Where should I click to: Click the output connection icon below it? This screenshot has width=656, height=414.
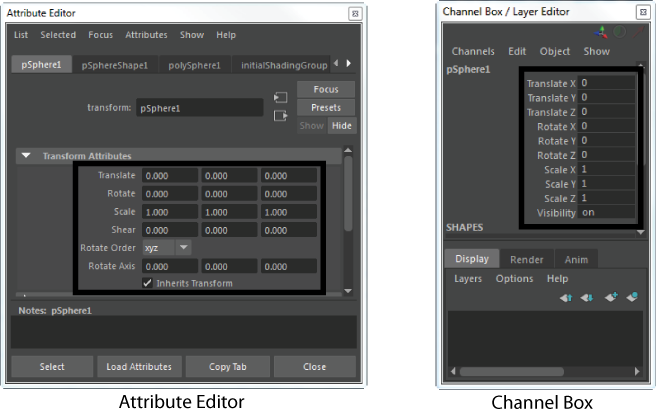click(x=280, y=115)
